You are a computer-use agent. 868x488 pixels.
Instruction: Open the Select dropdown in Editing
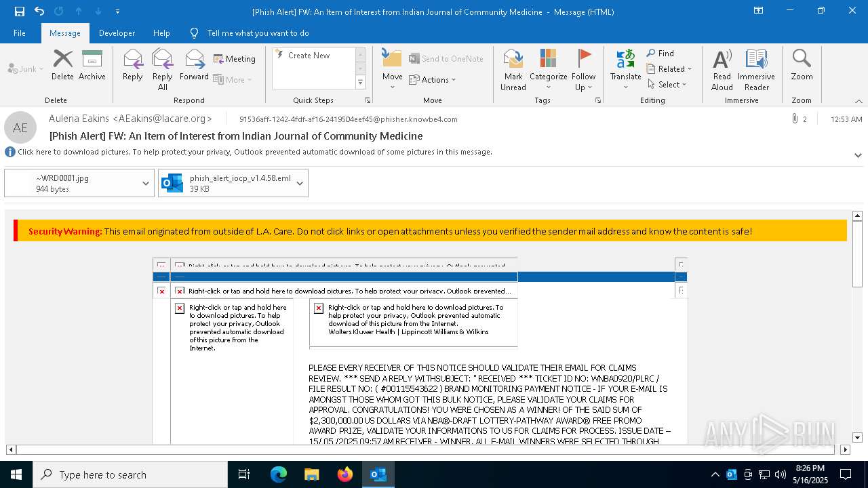click(x=667, y=85)
